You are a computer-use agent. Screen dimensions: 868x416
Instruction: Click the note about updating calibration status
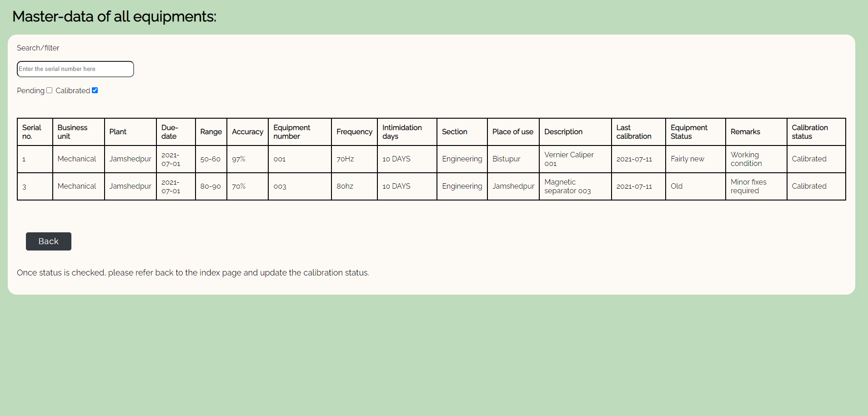[193, 272]
